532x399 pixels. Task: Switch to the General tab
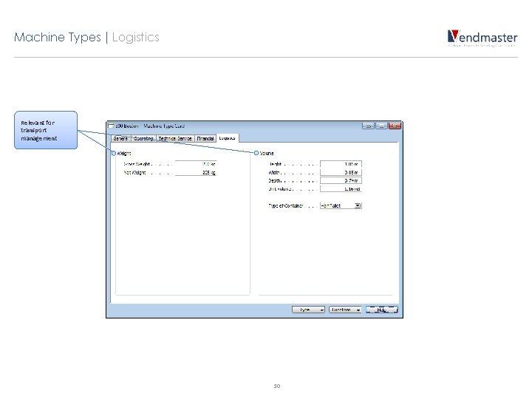coord(120,138)
